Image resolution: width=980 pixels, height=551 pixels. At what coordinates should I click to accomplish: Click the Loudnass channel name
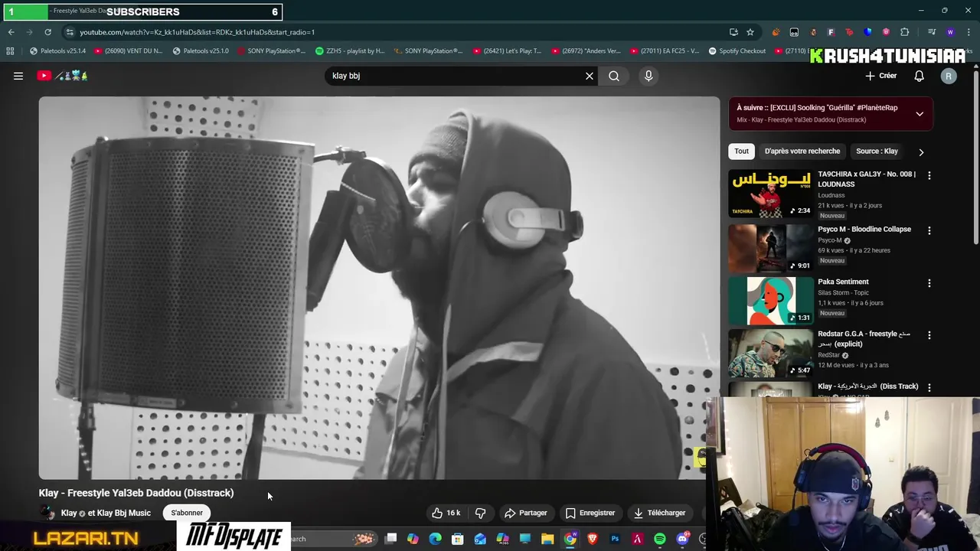point(831,195)
